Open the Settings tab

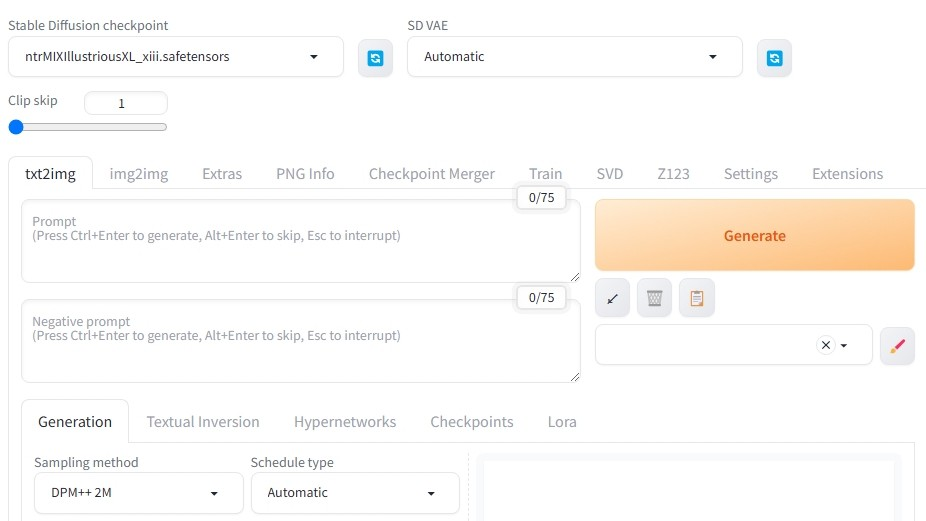[751, 174]
